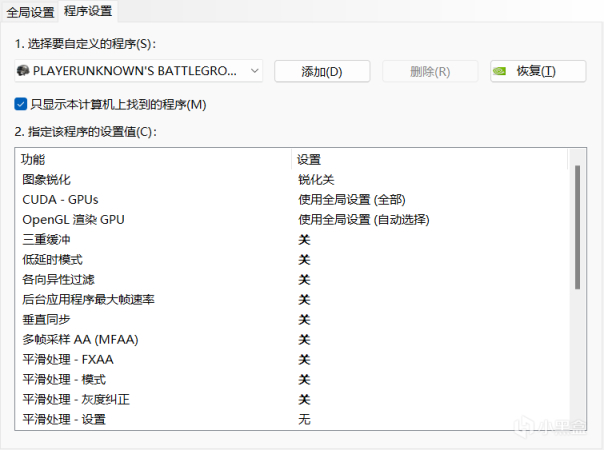Click the 关 value for 低延时模式

click(x=304, y=260)
